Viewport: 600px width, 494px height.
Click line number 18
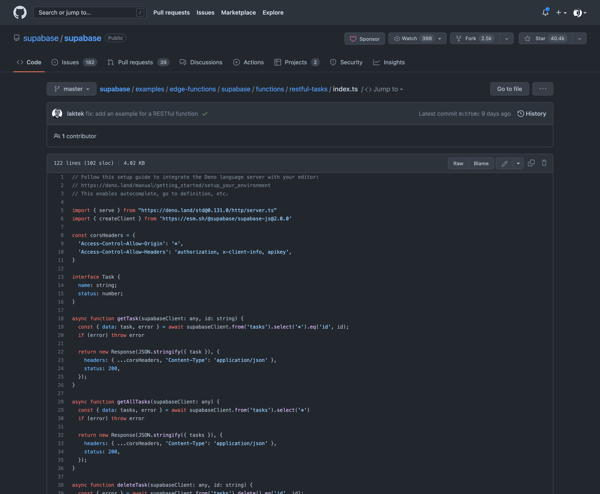(x=60, y=318)
